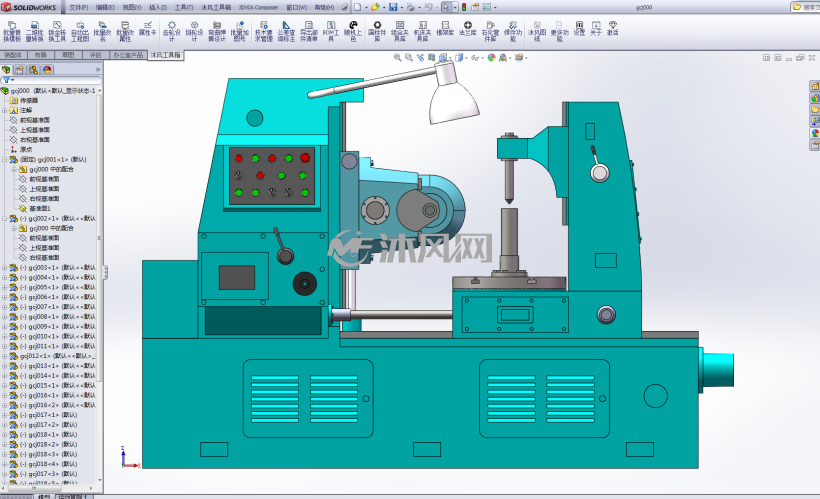820x499 pixels.
Task: Open the 设置 settings icon in ribbon
Action: [x=579, y=28]
